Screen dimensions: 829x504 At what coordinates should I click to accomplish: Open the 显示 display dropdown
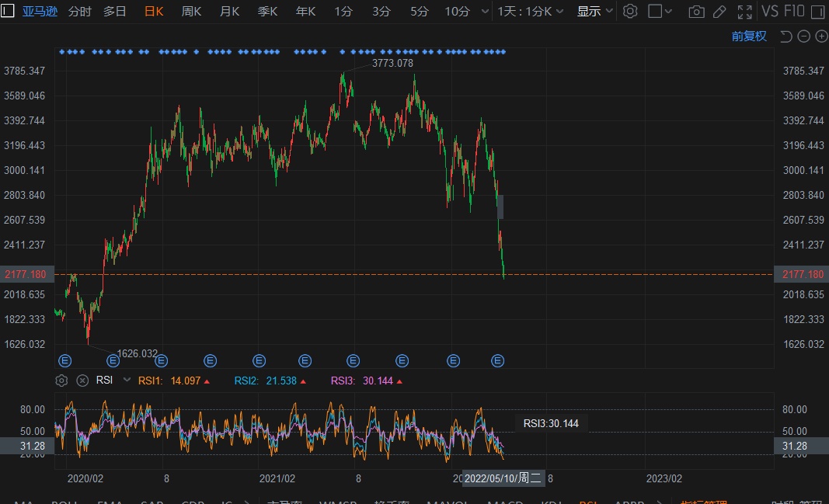(x=595, y=12)
